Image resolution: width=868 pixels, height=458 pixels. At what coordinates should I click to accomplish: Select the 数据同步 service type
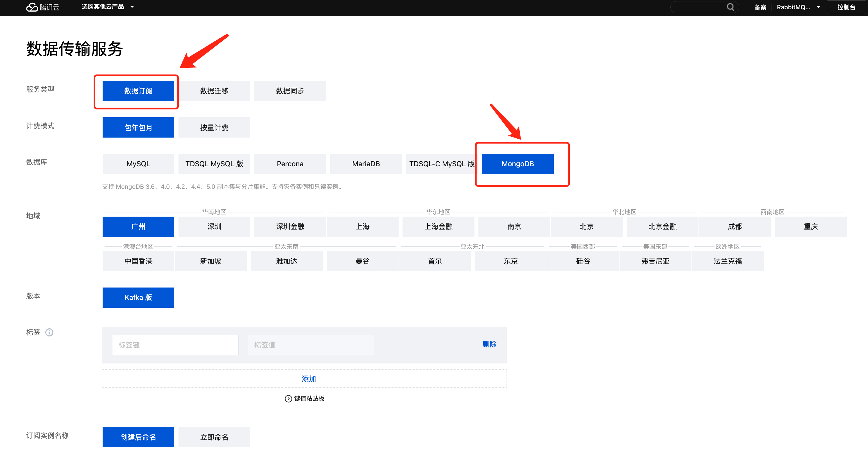click(x=290, y=91)
